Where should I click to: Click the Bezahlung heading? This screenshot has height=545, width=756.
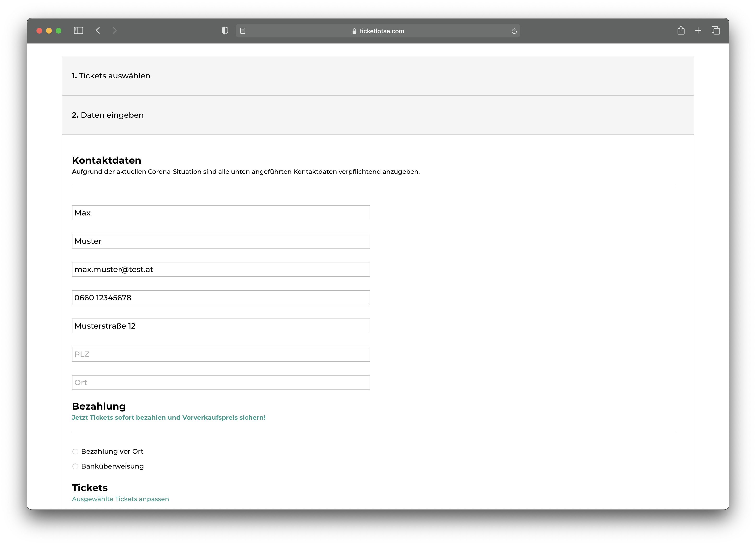pyautogui.click(x=99, y=406)
